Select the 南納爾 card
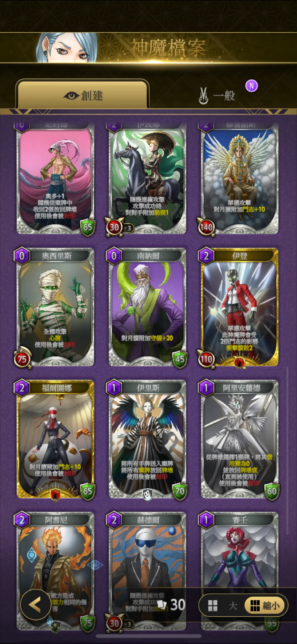 [x=147, y=307]
